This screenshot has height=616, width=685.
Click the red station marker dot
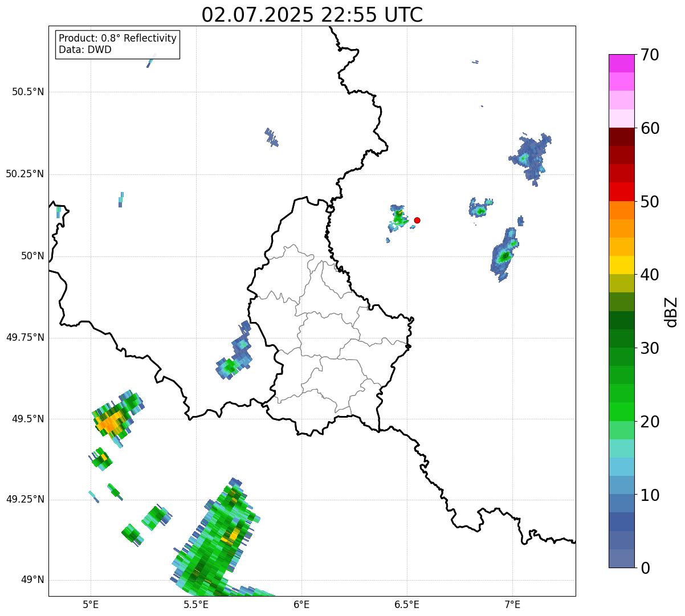click(x=417, y=220)
